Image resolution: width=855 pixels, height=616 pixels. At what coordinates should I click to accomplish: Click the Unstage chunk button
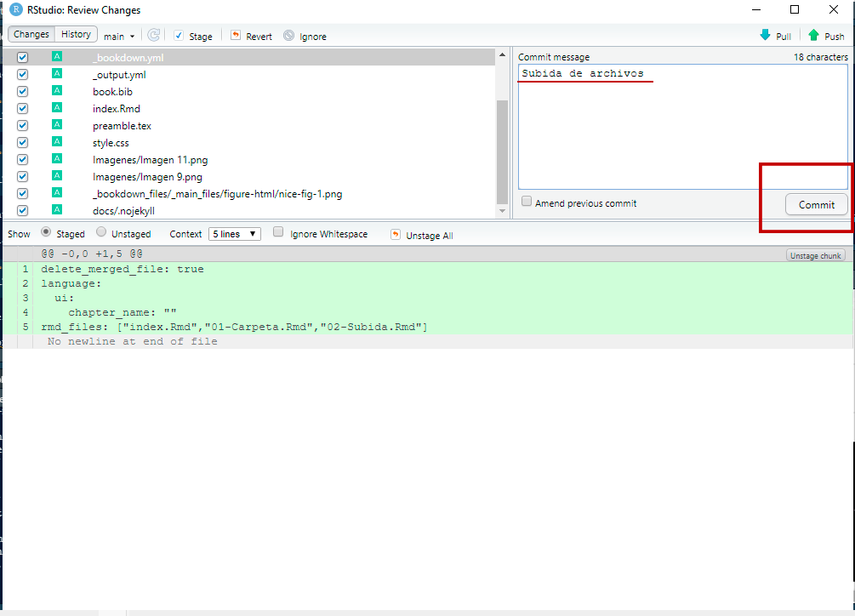pyautogui.click(x=815, y=255)
